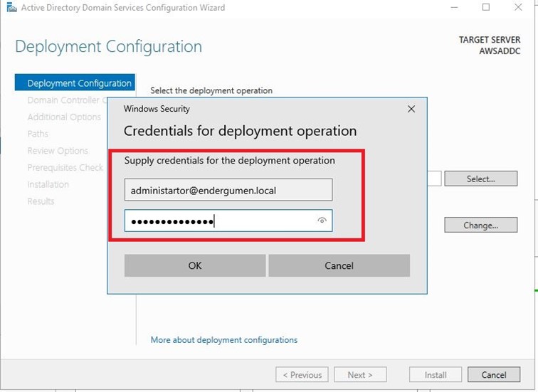Click the Install button

click(436, 375)
